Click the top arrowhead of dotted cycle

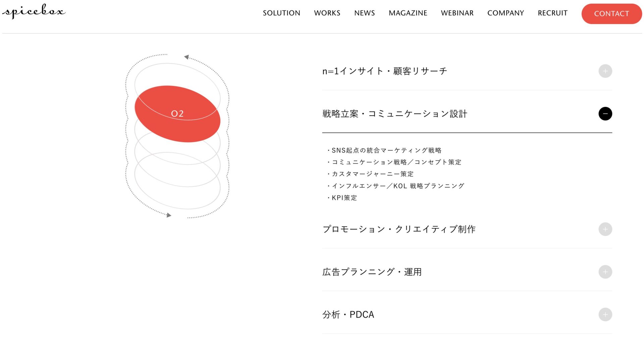point(186,57)
